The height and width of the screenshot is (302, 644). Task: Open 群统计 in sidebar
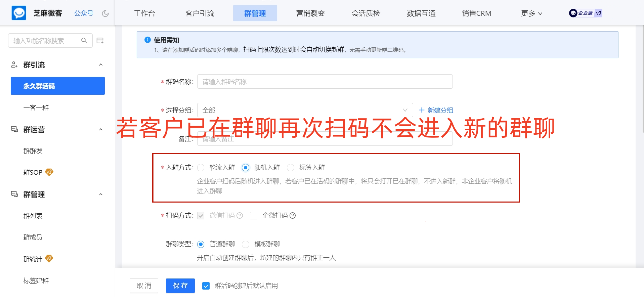click(33, 259)
